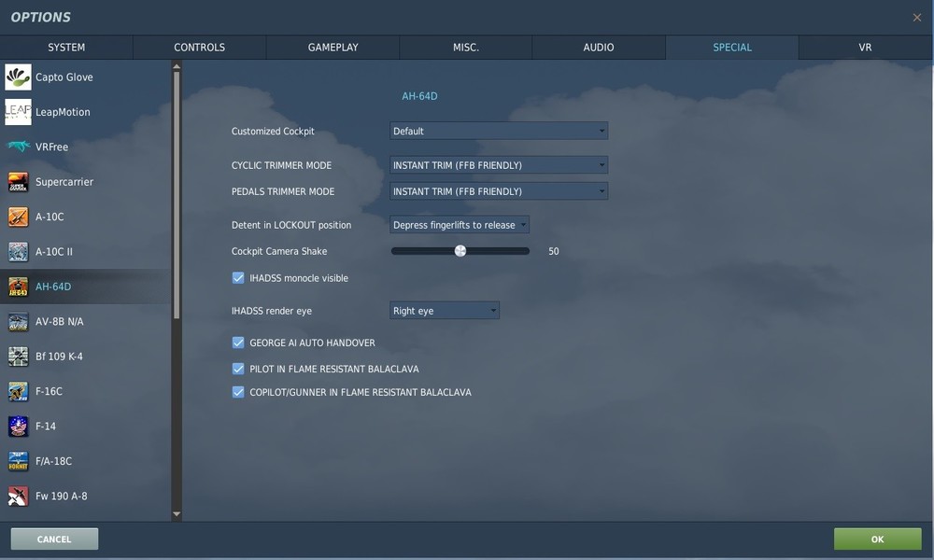Click the Fw 190 A-8 label
Screen dimensions: 934x560
tap(62, 496)
